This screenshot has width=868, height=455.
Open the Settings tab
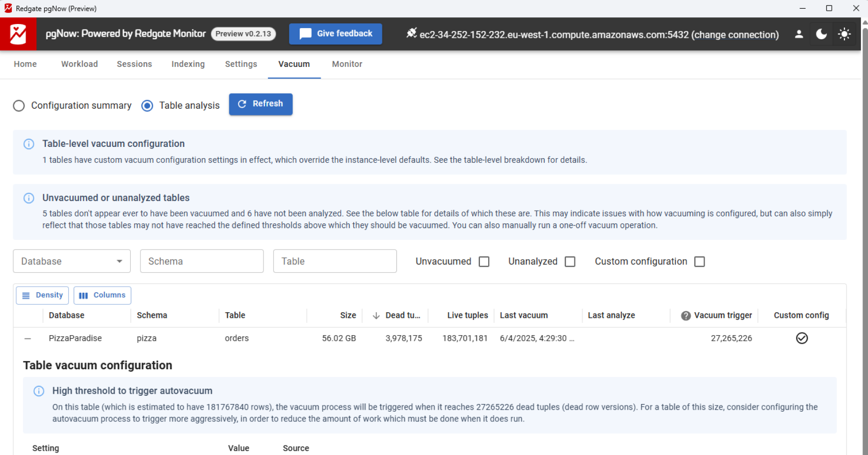pos(241,64)
